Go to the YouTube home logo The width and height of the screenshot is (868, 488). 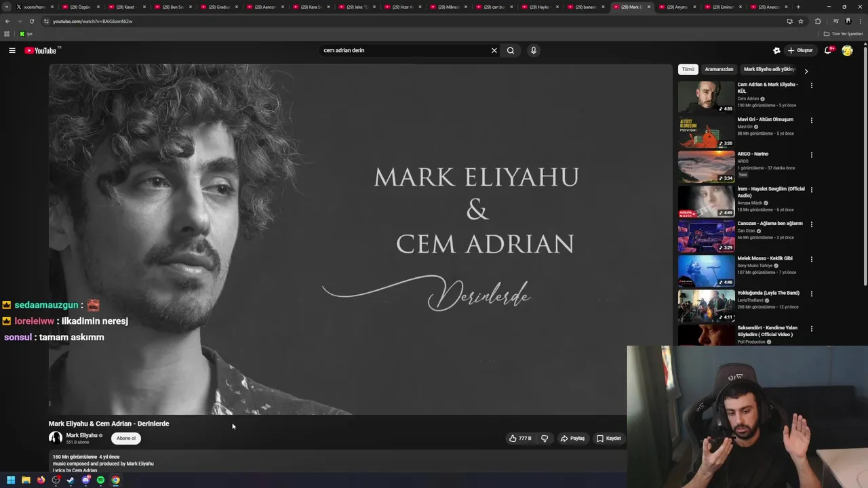41,51
